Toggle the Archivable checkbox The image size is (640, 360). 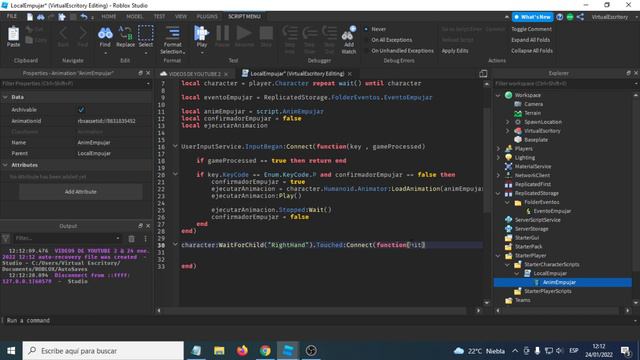click(81, 109)
